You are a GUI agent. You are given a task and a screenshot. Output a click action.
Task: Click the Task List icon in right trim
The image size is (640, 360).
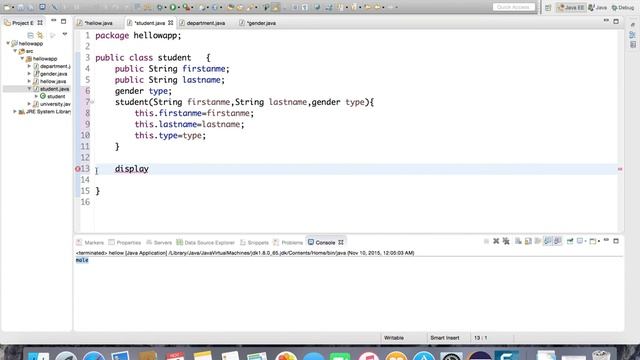(633, 44)
